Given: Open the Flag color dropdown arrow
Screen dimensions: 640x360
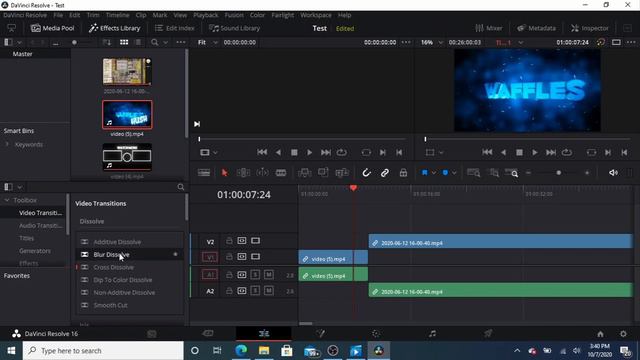Looking at the screenshot, I should pyautogui.click(x=433, y=173).
